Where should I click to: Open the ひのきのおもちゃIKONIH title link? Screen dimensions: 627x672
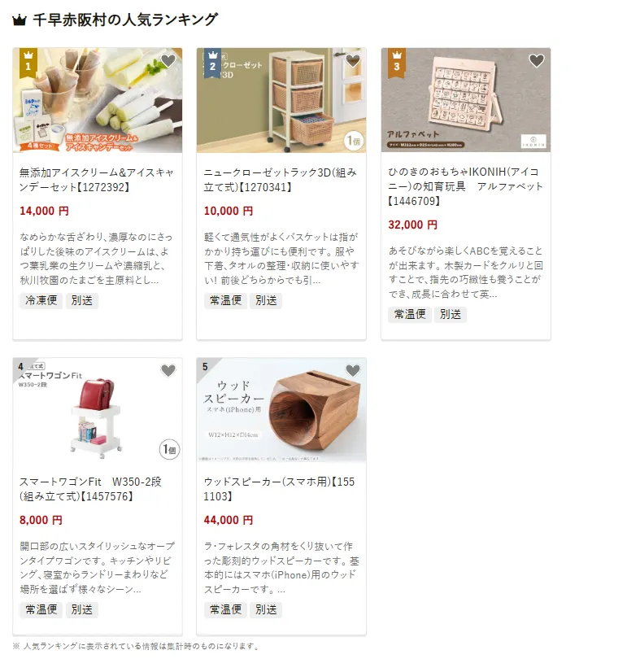465,186
